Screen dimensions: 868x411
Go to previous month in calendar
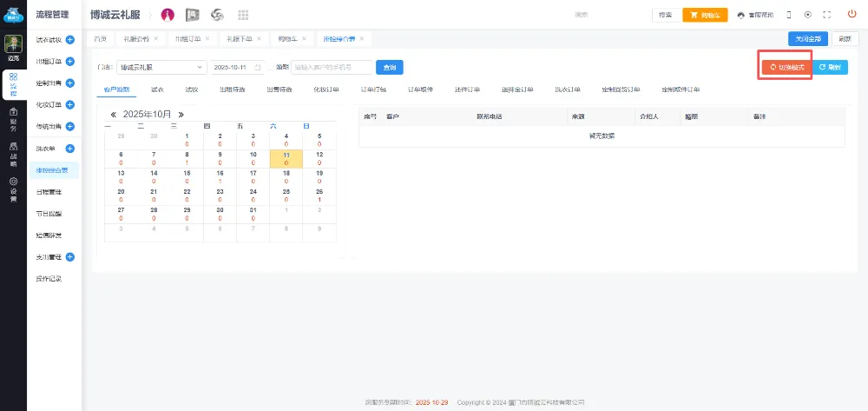pos(114,115)
